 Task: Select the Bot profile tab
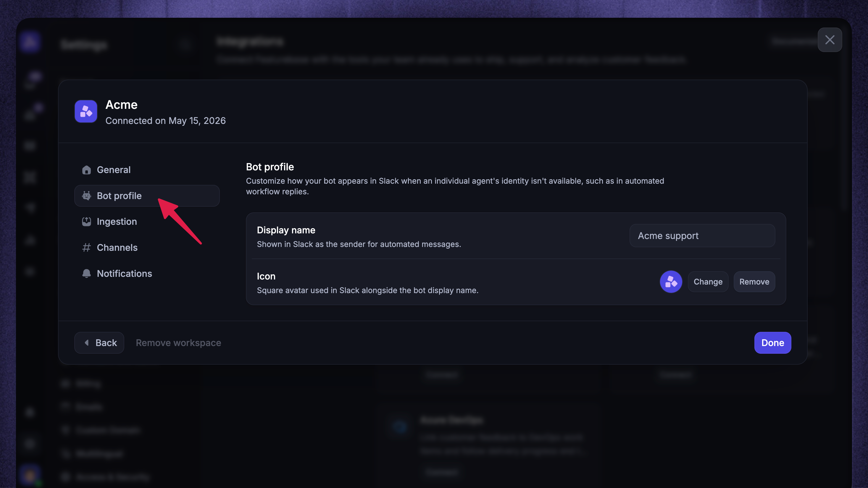tap(146, 196)
